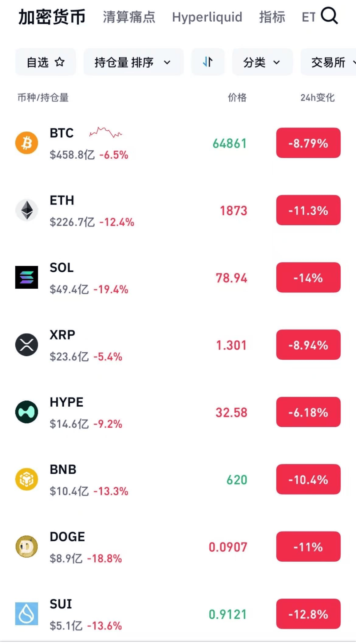Open the search magnifier icon
The width and height of the screenshot is (356, 644).
[x=329, y=16]
